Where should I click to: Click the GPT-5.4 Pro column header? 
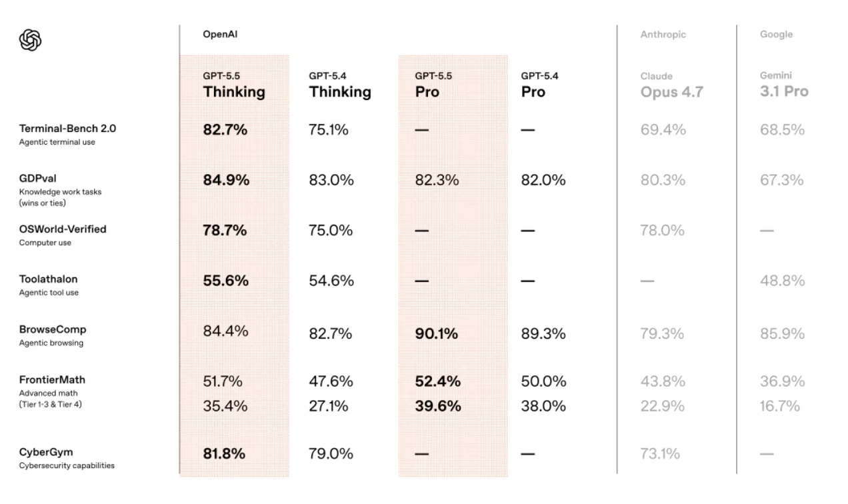point(539,85)
